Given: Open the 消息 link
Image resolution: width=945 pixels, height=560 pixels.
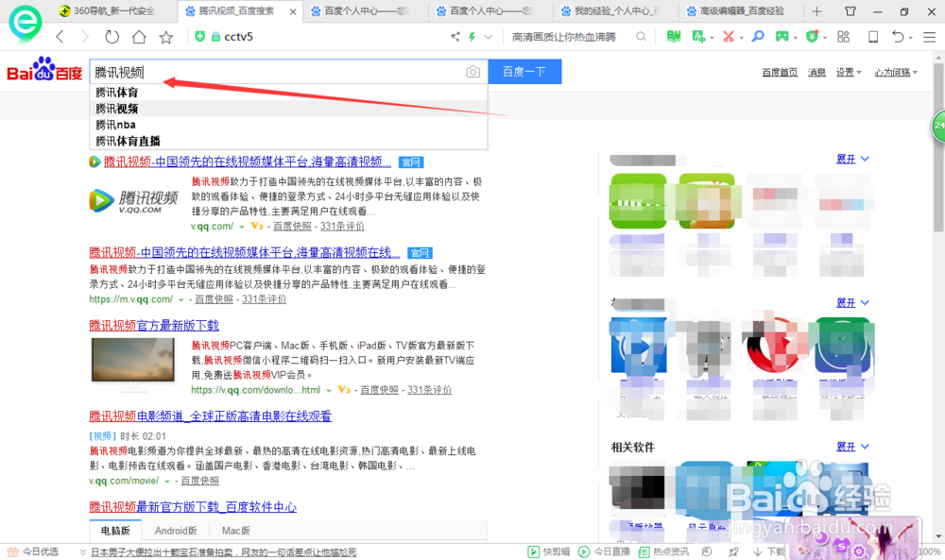Looking at the screenshot, I should coord(816,73).
